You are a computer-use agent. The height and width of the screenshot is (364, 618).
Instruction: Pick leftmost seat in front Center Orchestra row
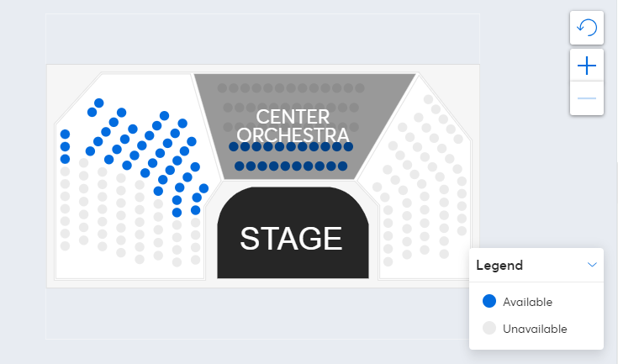tap(240, 166)
